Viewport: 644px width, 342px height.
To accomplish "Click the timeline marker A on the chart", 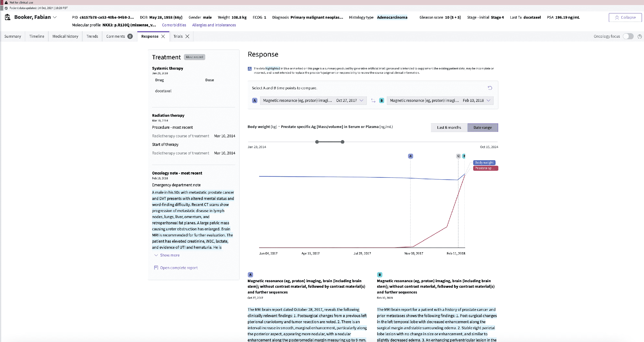I will click(410, 156).
